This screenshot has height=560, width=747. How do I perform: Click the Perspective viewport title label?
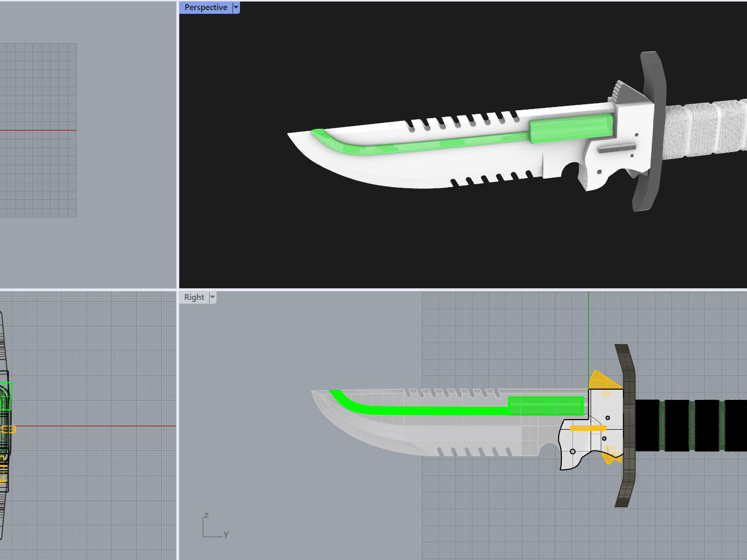point(205,7)
